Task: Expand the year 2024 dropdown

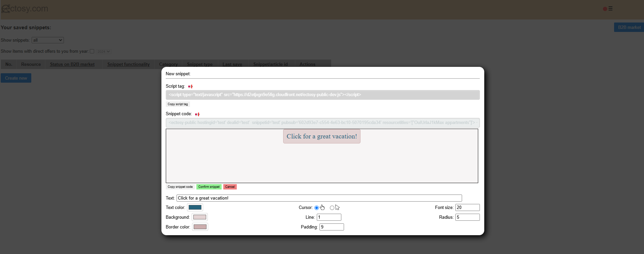Action: (x=104, y=51)
